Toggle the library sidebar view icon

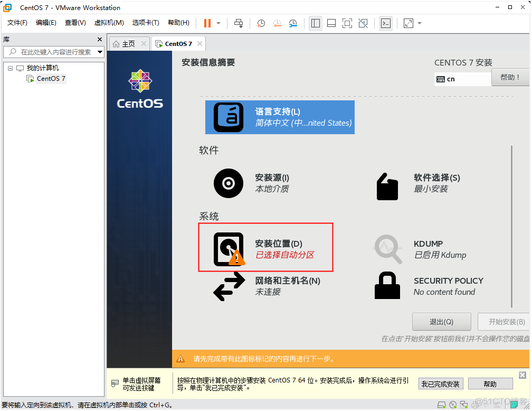tap(316, 23)
